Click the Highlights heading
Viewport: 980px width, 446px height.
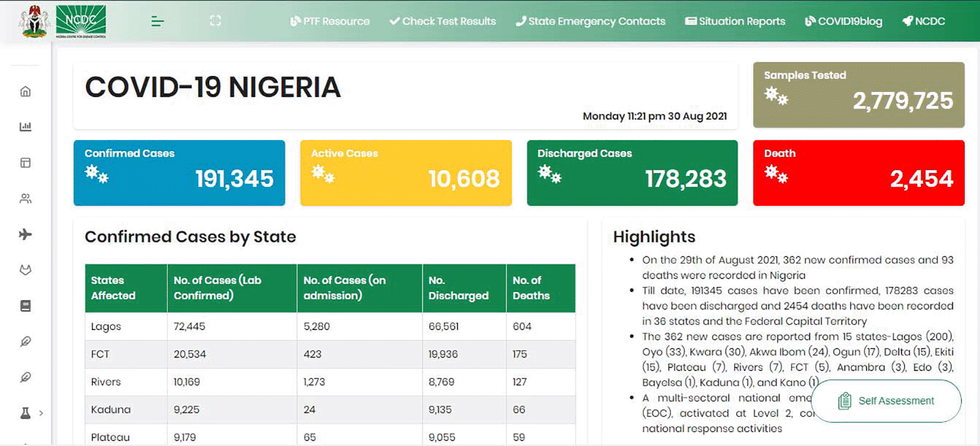[654, 237]
